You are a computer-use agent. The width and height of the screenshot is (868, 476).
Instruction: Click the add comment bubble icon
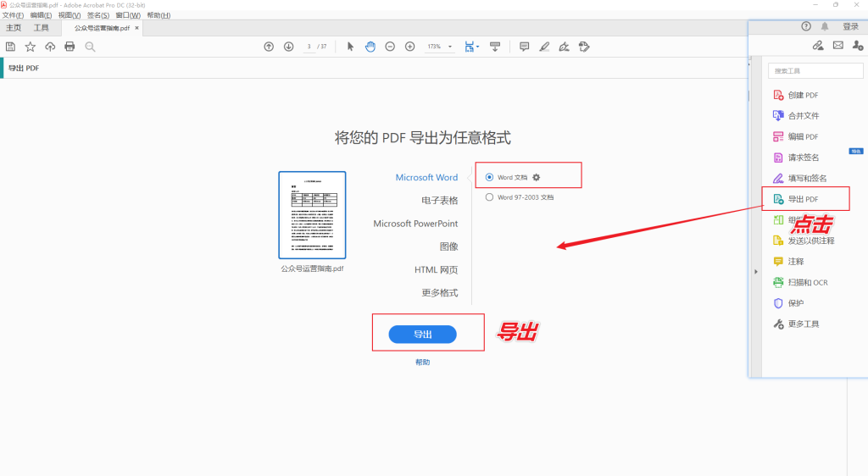524,47
